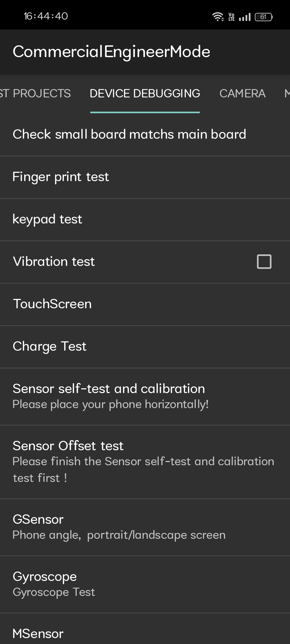Go to the TEST PROJECTS tab
This screenshot has height=644, width=290.
[35, 94]
